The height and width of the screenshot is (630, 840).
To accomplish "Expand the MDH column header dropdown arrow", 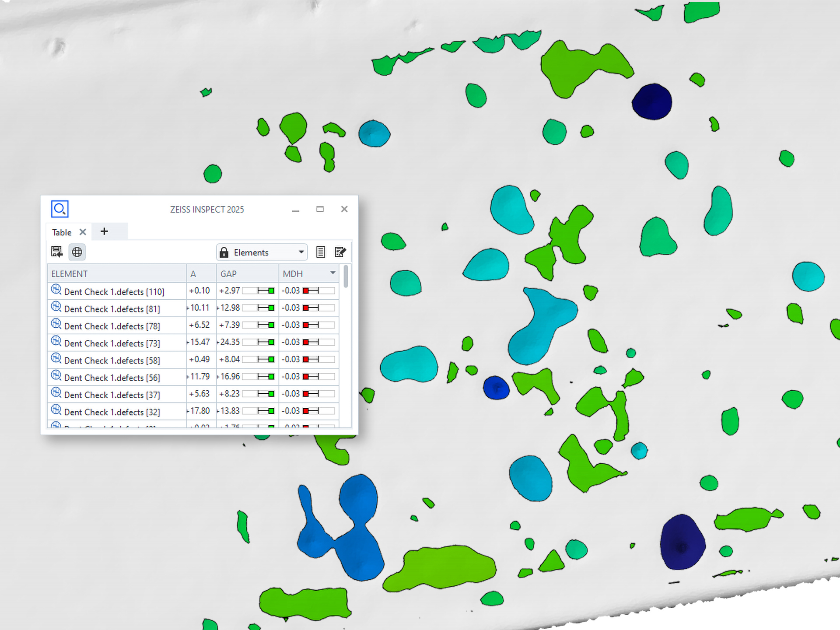I will click(331, 273).
